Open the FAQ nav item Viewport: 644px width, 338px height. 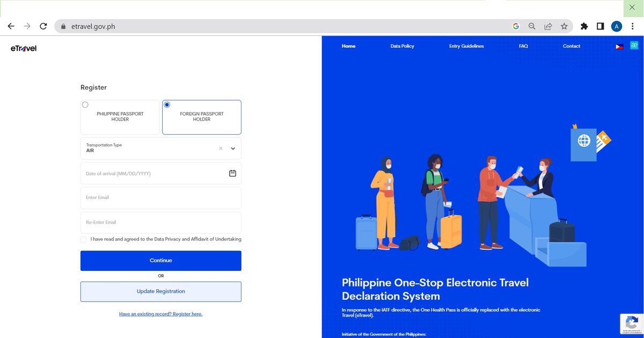(523, 46)
